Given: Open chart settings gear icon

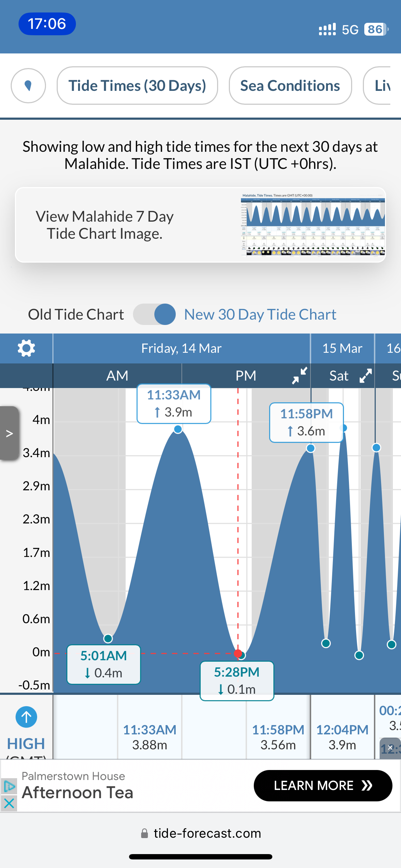Looking at the screenshot, I should click(x=26, y=348).
